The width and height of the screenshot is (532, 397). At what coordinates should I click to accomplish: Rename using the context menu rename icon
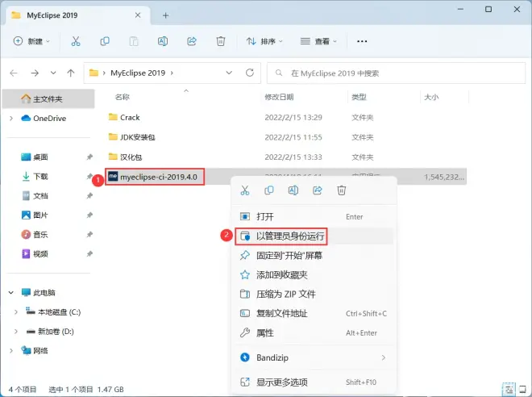point(293,190)
